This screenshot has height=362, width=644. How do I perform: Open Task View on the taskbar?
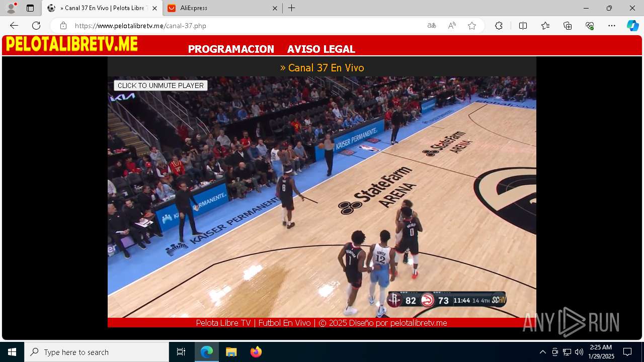click(x=181, y=352)
